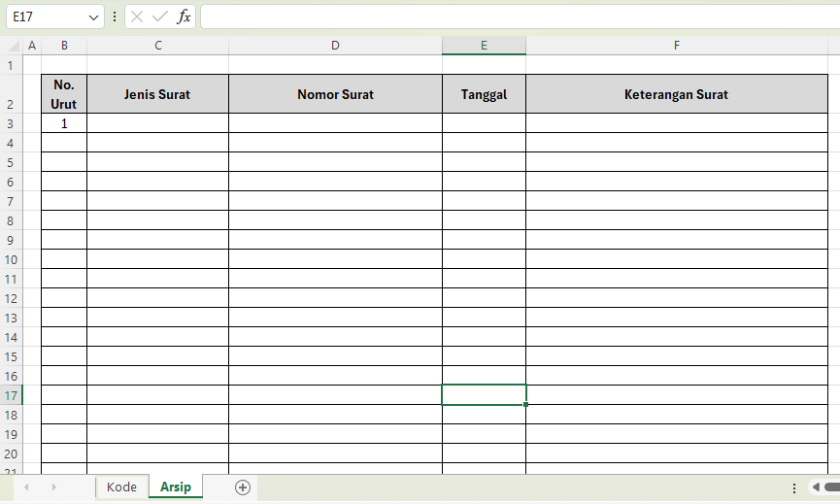Click inside the formula bar input
This screenshot has width=840, height=504.
515,17
